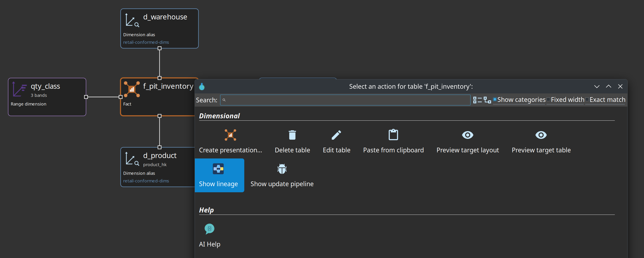This screenshot has width=644, height=258.
Task: Click the f_pit_inventory fact icon
Action: pos(132,89)
